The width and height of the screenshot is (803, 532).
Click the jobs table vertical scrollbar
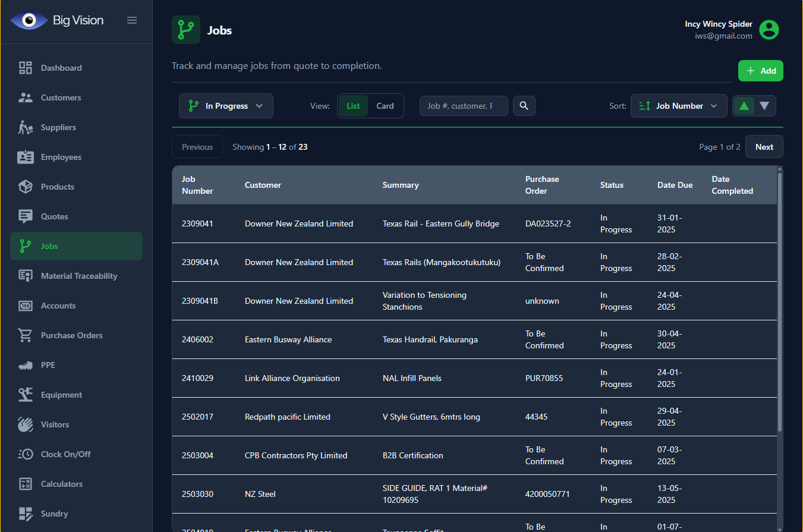[x=780, y=297]
